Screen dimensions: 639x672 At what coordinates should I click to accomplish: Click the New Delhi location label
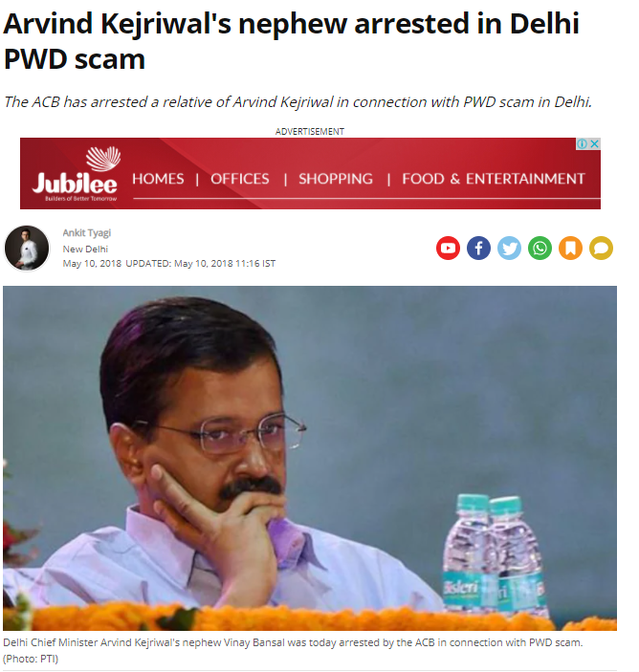coord(85,249)
